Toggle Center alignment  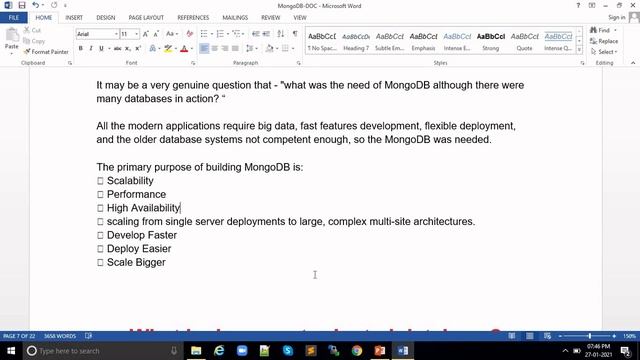pyautogui.click(x=214, y=49)
